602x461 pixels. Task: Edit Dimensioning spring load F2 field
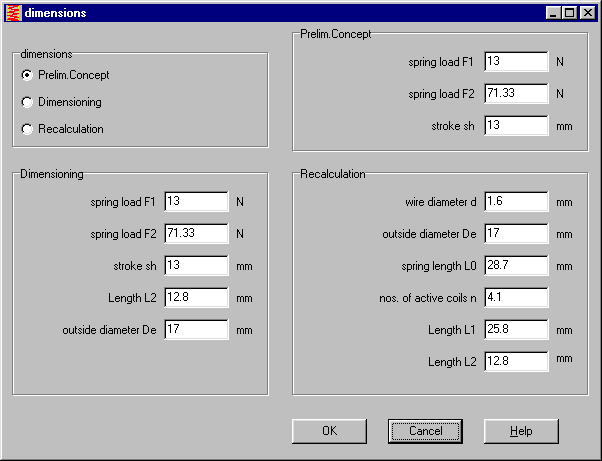(196, 234)
